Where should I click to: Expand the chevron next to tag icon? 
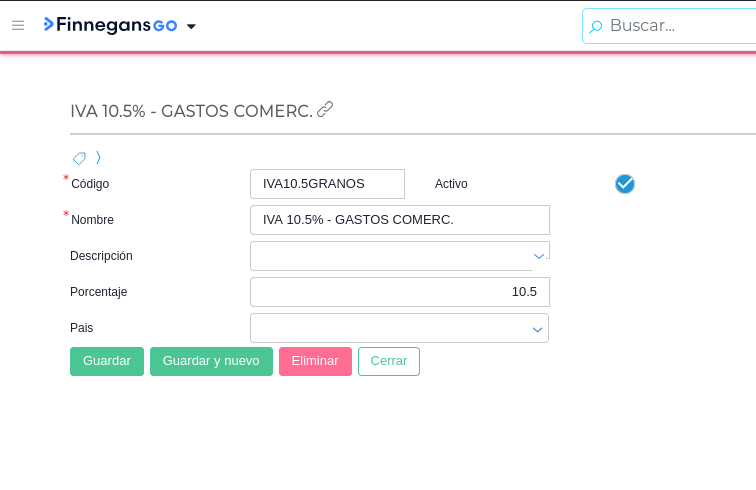pos(98,157)
